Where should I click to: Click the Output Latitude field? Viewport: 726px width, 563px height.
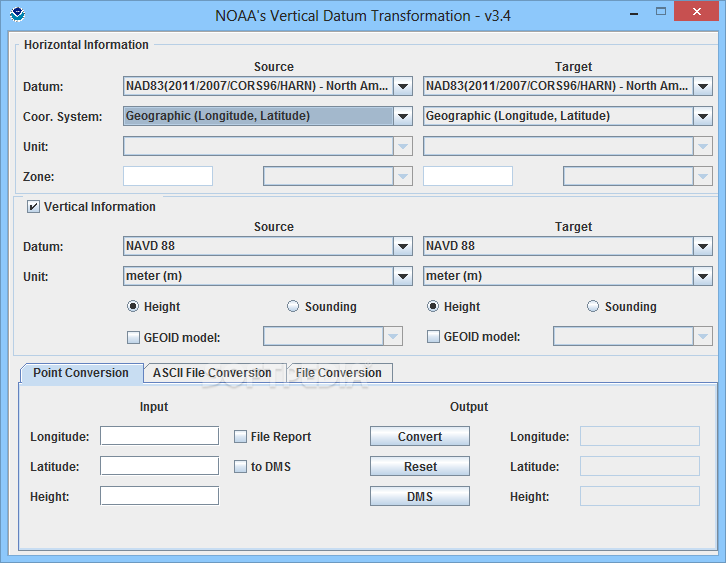pos(640,466)
